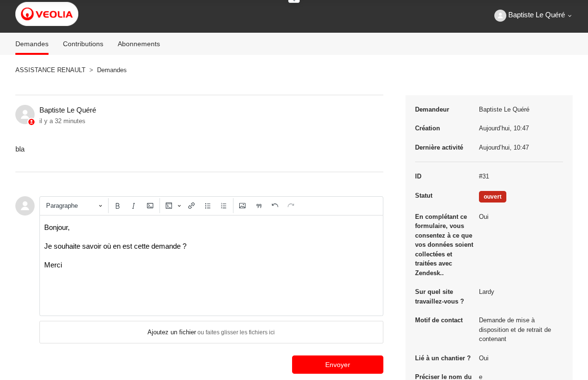This screenshot has width=588, height=380.
Task: Open Baptiste Le Quéré user menu
Action: tap(533, 15)
